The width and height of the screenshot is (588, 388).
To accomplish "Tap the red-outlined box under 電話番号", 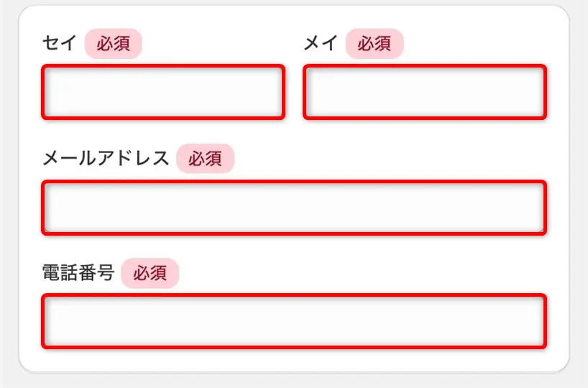I will [x=293, y=321].
